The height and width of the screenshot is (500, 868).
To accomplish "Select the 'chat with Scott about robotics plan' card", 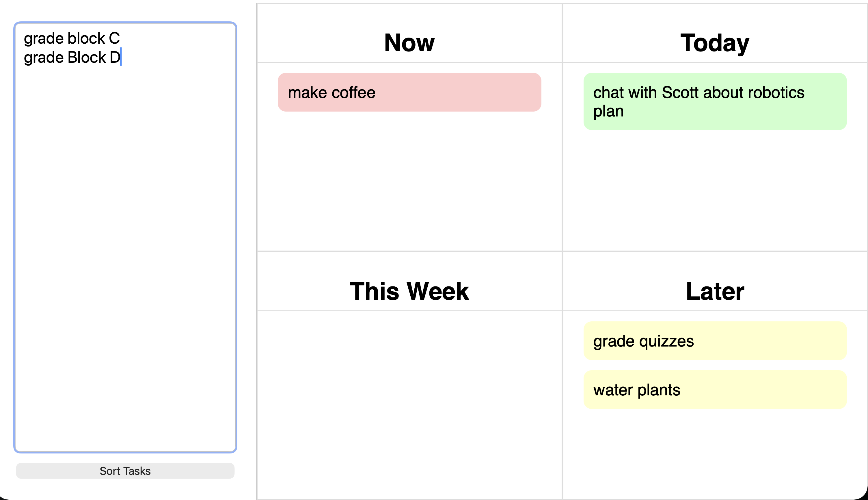I will click(715, 101).
